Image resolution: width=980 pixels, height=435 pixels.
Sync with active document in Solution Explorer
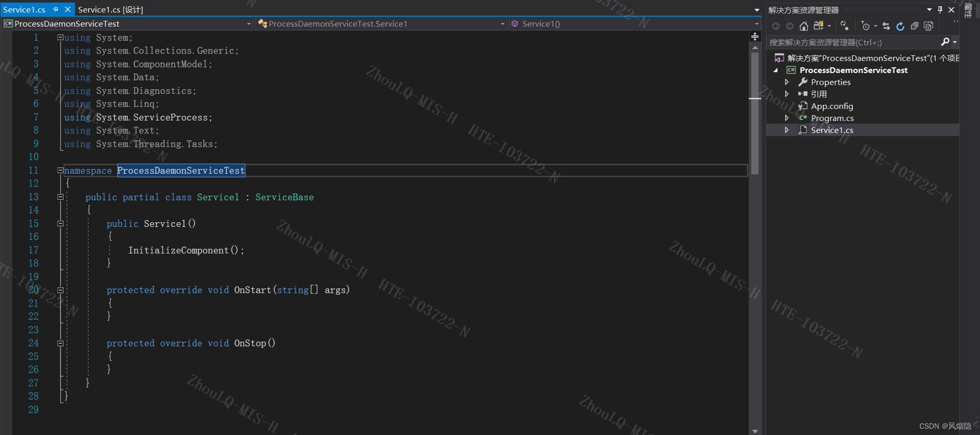[x=886, y=26]
